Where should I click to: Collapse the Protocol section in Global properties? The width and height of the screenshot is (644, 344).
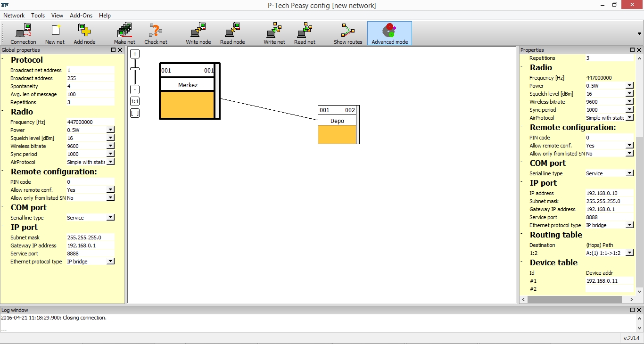(x=3, y=59)
